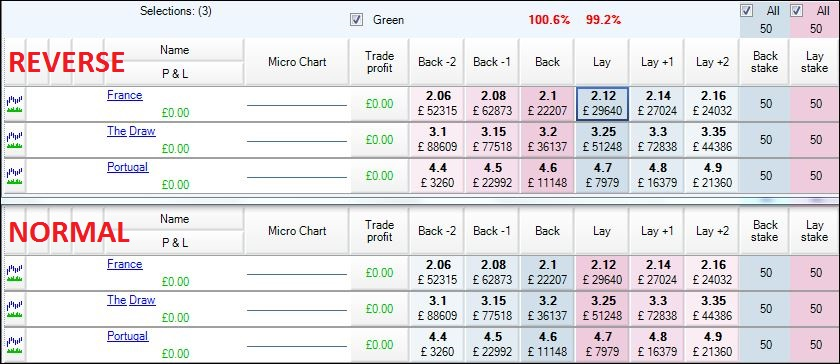Select France lay price 2.12 in Reverse grid
840x364 pixels.
click(x=602, y=104)
